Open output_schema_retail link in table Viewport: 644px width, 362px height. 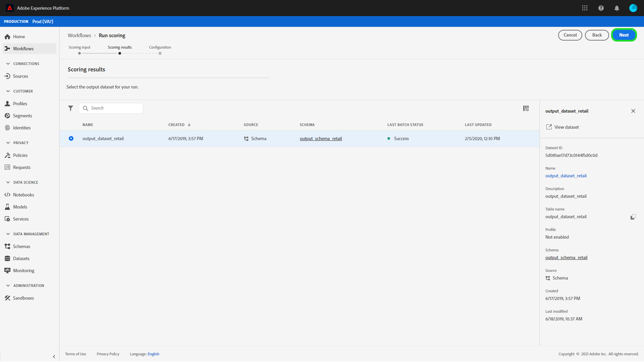point(321,138)
